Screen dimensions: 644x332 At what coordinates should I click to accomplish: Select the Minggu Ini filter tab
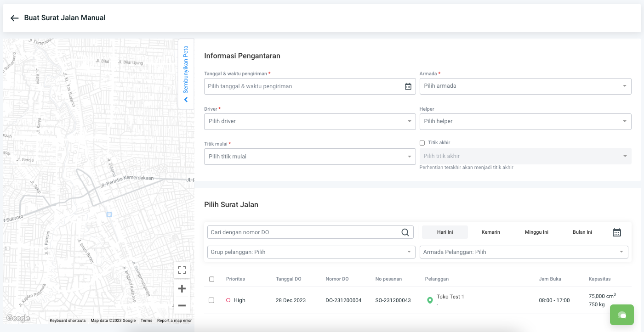point(536,232)
